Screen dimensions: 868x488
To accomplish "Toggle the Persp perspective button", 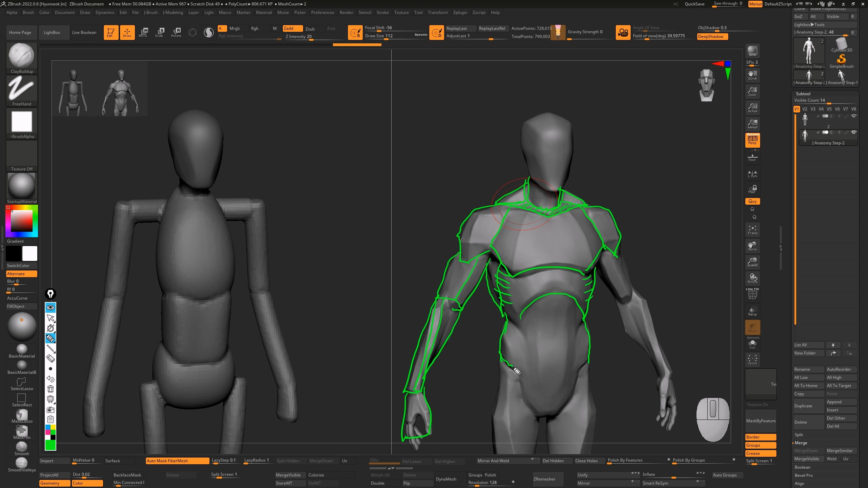I will (x=752, y=140).
